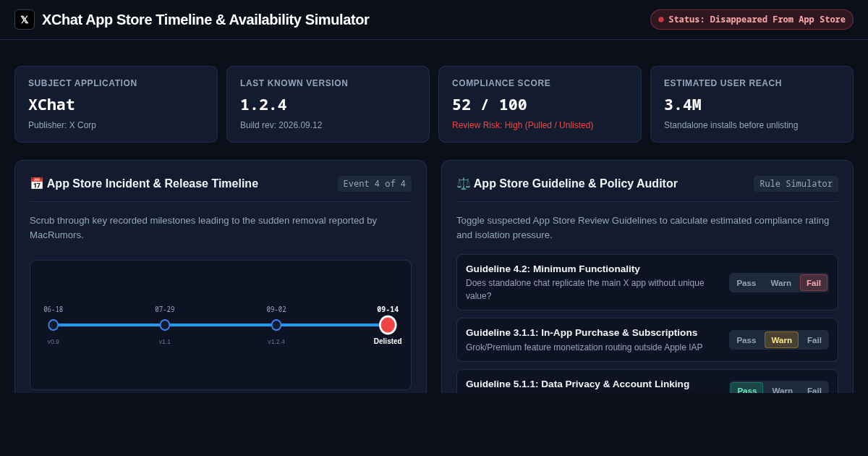Screen dimensions: 868x456
Task: Click the 'App Store Incident & Release Timeline' title
Action: click(x=153, y=184)
